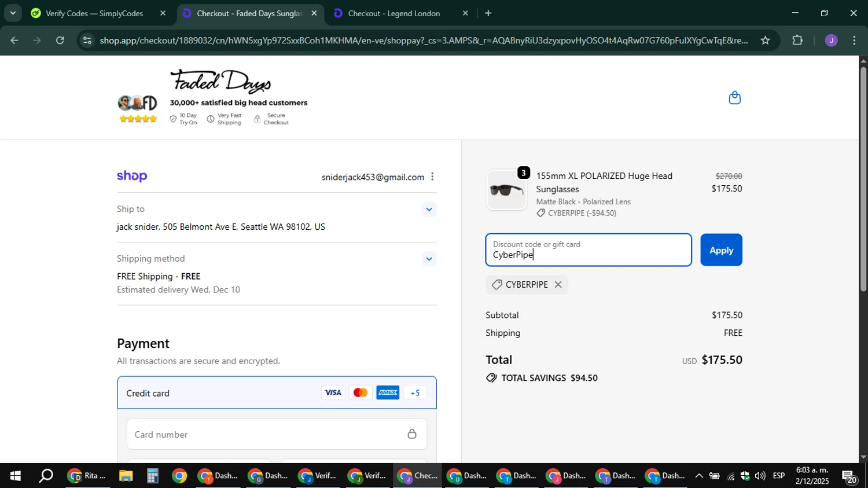Click the TOTAL SAVINGS $94.50 text
Viewport: 868px width, 488px height.
[549, 378]
